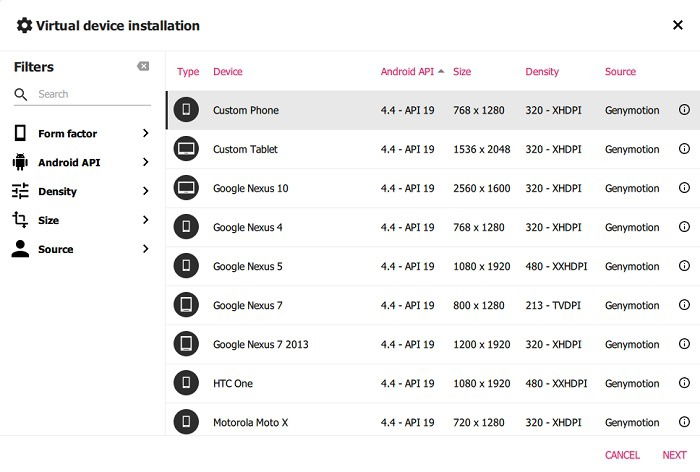Open info for Custom Tablet
Viewport: 700px width, 472px height.
click(684, 148)
